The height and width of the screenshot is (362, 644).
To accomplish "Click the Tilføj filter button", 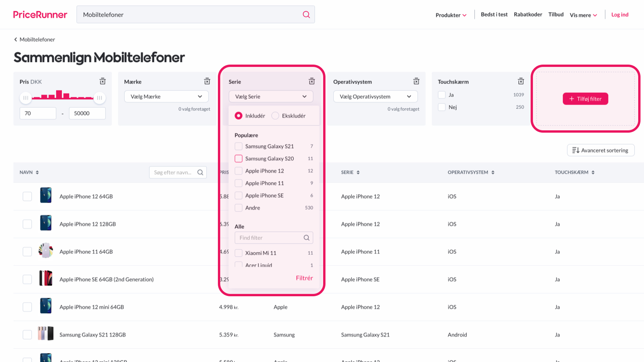I will click(x=585, y=99).
